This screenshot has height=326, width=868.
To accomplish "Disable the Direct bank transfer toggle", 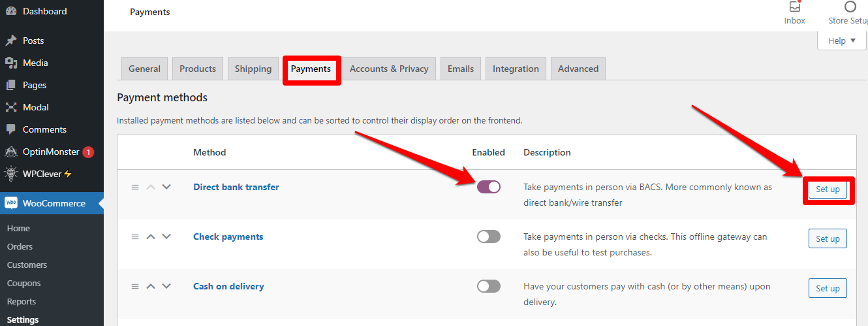I will (x=489, y=187).
